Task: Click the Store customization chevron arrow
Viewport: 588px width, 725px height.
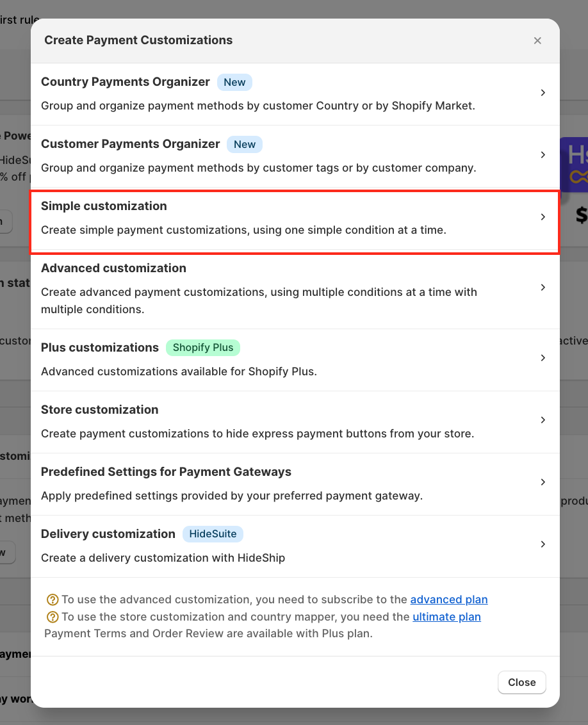Action: (543, 420)
